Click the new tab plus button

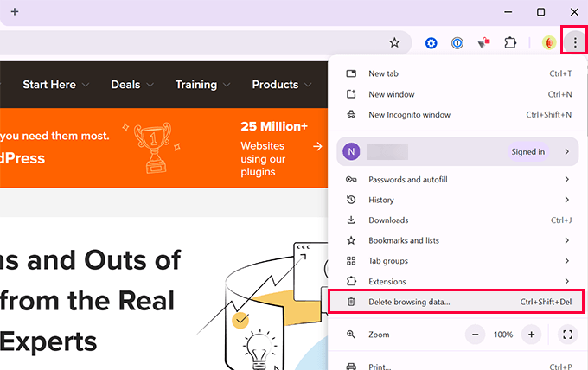point(14,12)
